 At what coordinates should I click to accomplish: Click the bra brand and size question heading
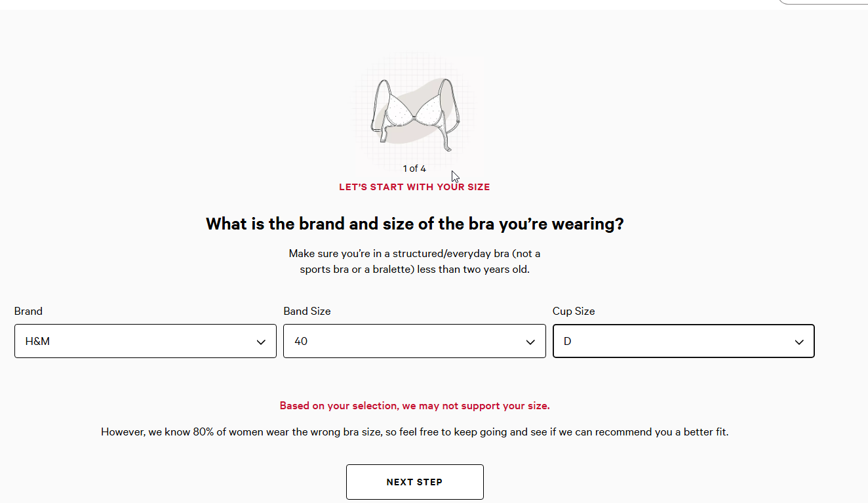414,224
